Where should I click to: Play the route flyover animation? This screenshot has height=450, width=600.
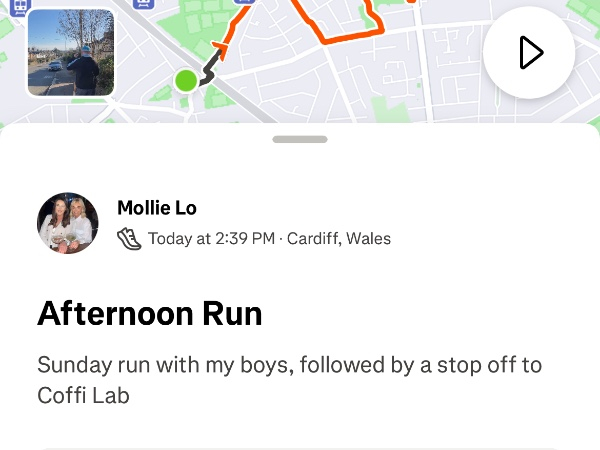tap(529, 53)
